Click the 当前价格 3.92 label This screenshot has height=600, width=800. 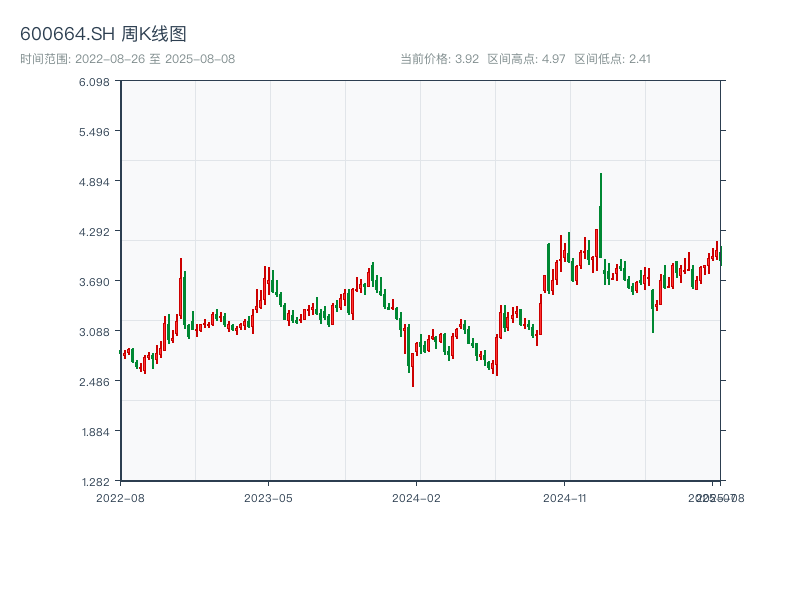pos(439,59)
